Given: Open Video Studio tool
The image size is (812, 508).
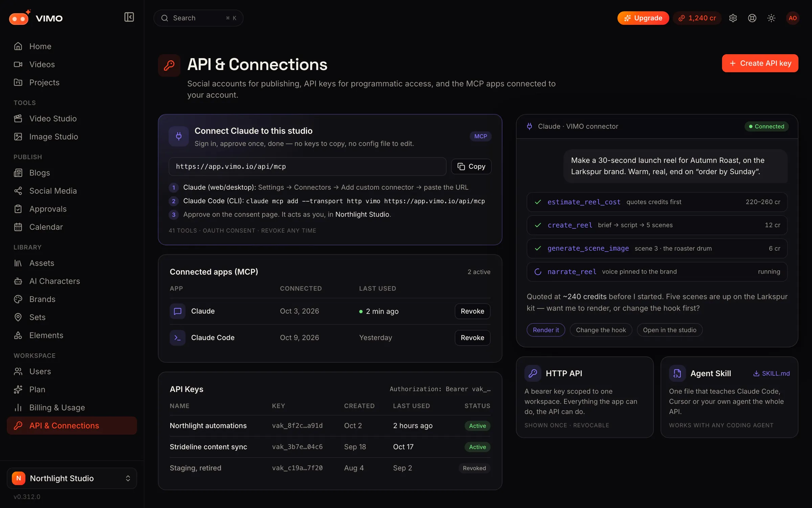Looking at the screenshot, I should (72, 119).
